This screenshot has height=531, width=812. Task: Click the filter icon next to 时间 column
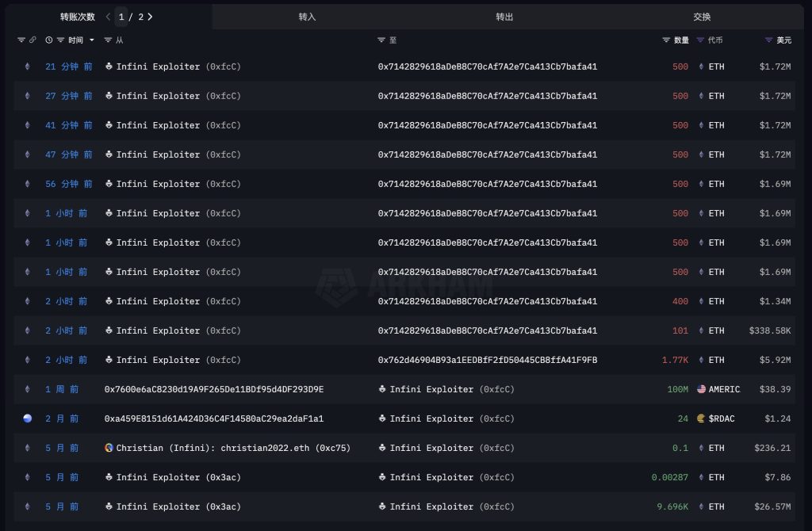click(x=61, y=40)
